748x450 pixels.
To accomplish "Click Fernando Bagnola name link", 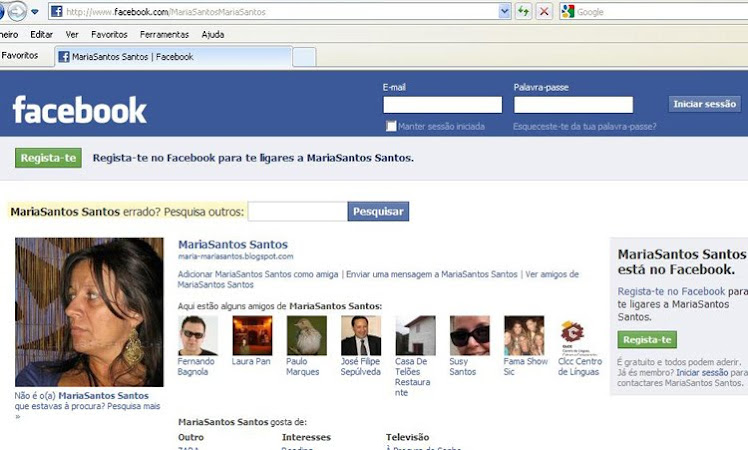I will (196, 366).
